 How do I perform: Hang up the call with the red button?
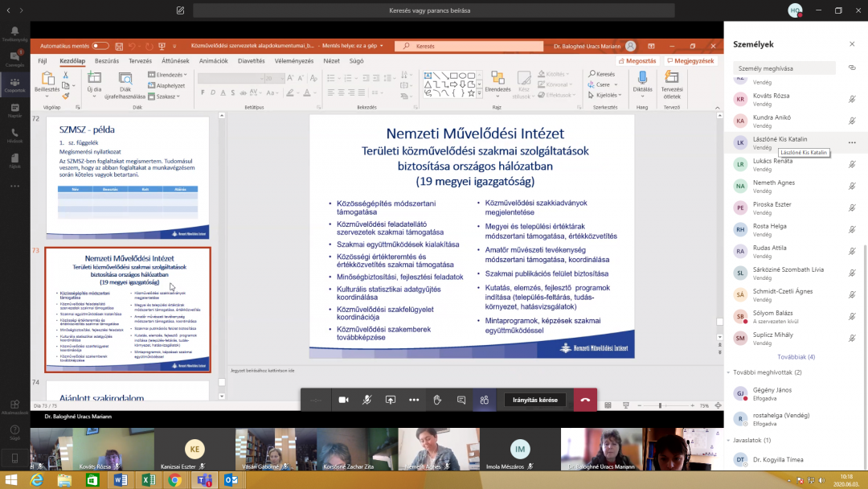point(585,400)
